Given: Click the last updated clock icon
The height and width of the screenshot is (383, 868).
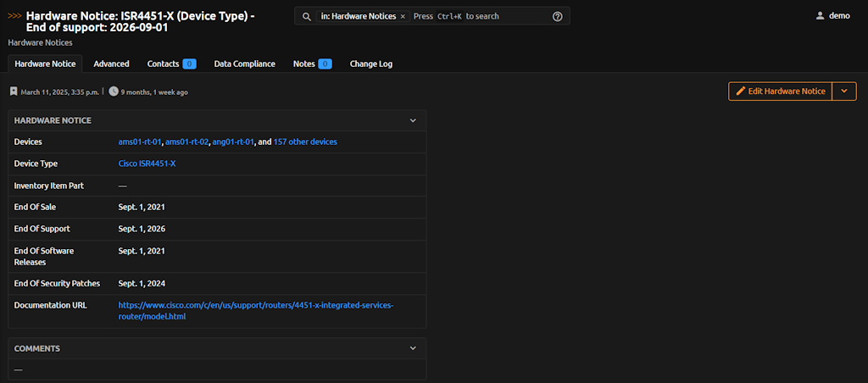Looking at the screenshot, I should pyautogui.click(x=114, y=92).
